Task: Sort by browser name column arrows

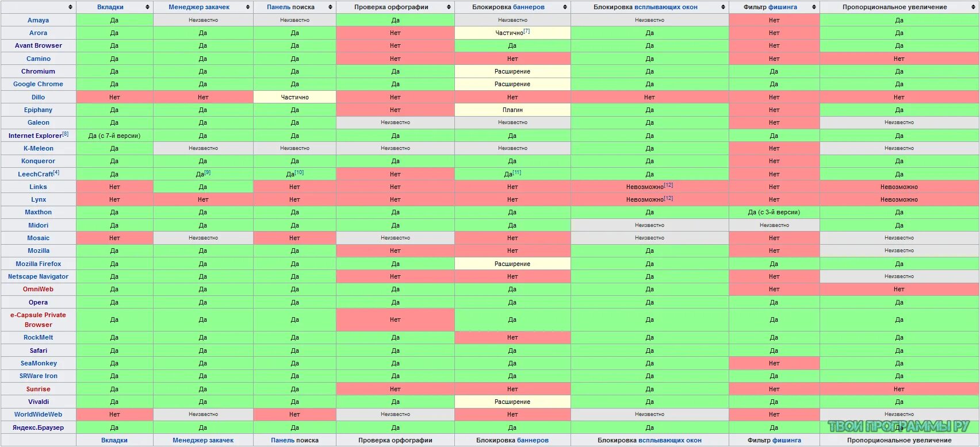Action: tap(70, 7)
